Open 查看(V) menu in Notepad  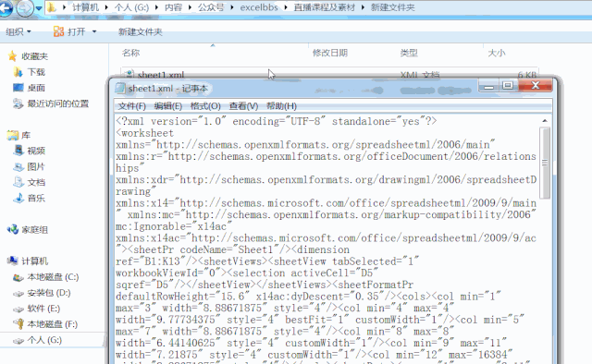pos(243,106)
